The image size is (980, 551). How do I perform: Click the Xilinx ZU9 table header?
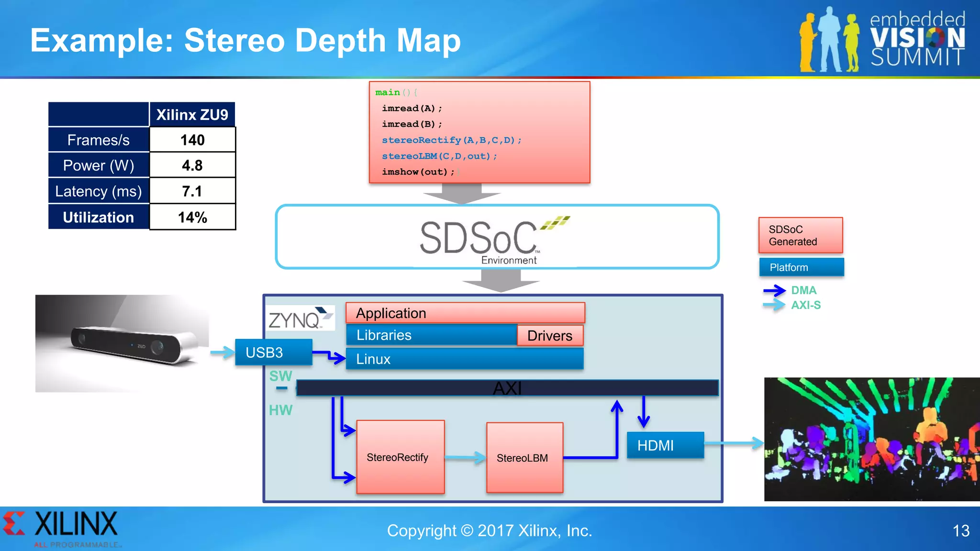pos(192,115)
